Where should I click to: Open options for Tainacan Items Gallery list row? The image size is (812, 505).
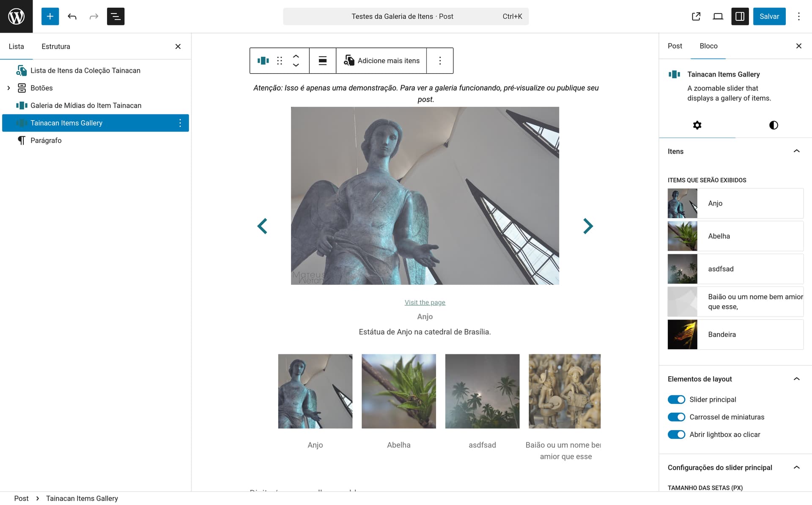pyautogui.click(x=180, y=123)
